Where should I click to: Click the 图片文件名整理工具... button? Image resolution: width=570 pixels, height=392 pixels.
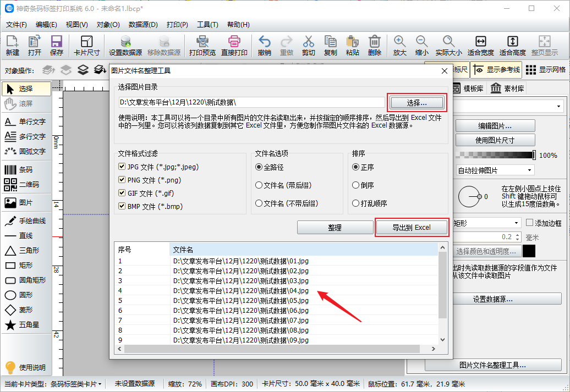click(x=492, y=365)
